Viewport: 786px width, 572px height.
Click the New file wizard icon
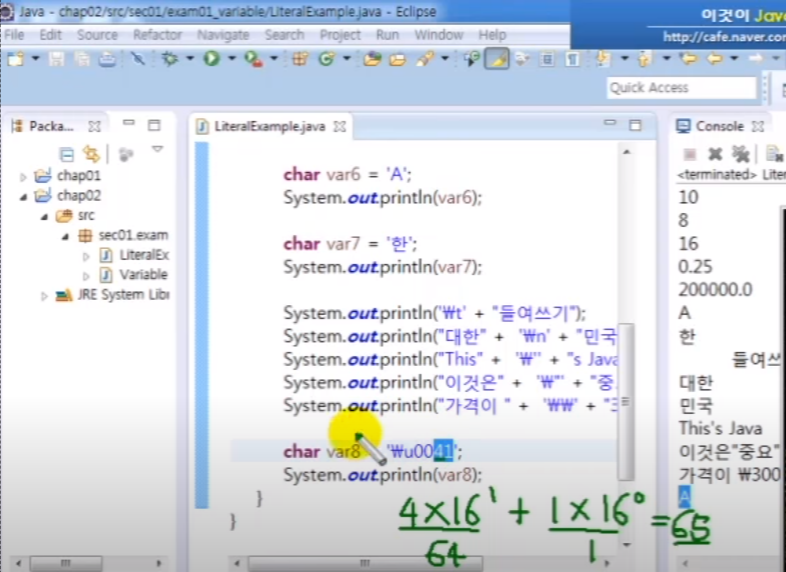click(x=16, y=59)
